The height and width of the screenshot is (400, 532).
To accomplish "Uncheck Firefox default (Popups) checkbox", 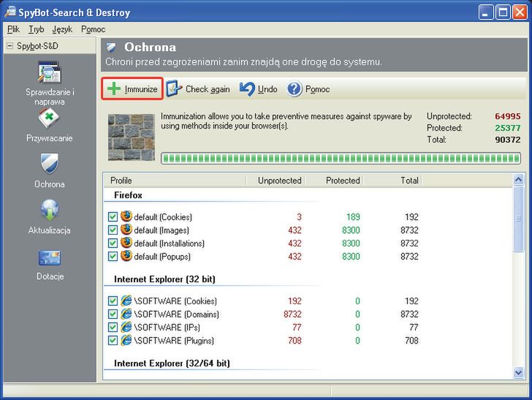I will point(113,257).
